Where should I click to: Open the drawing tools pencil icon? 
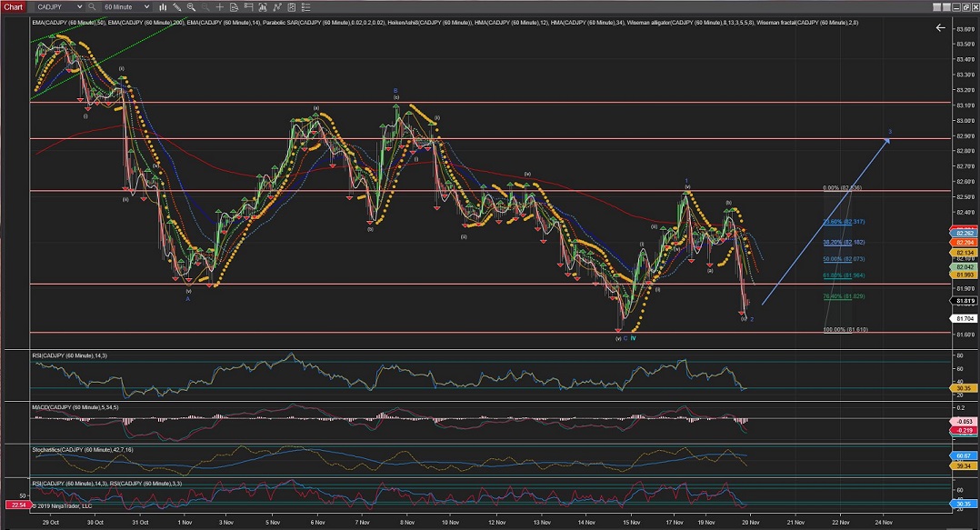177,7
